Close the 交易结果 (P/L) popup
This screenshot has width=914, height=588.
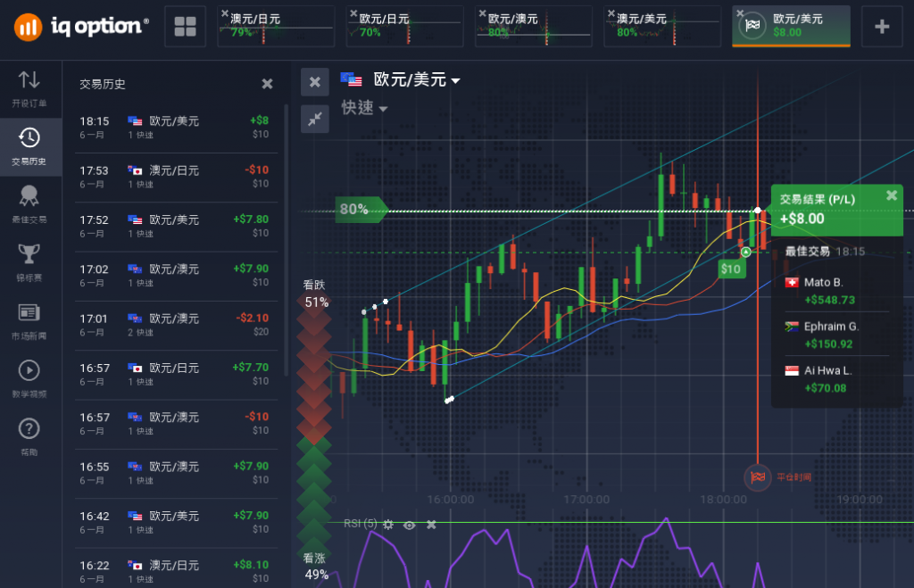tap(891, 195)
